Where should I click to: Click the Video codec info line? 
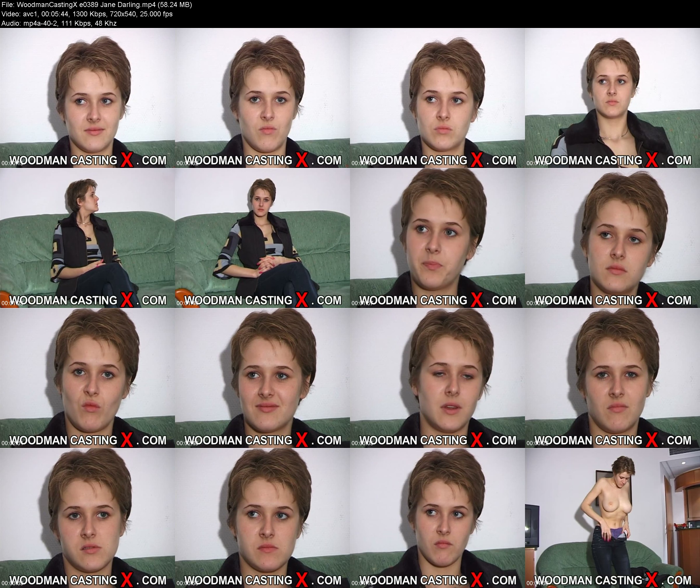[x=87, y=14]
